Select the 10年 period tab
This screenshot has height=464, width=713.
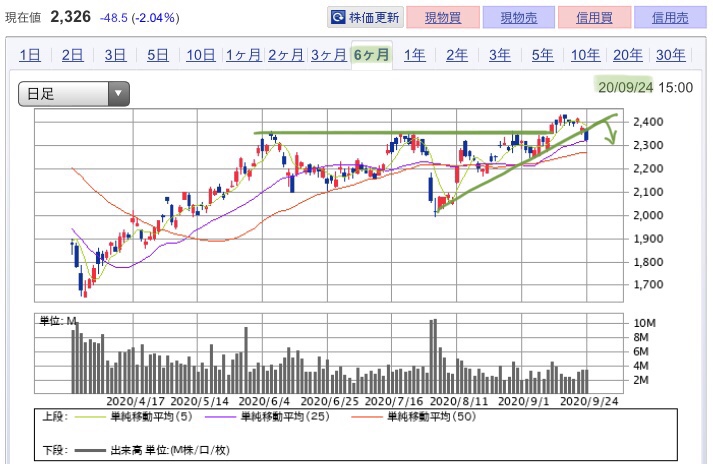click(585, 55)
